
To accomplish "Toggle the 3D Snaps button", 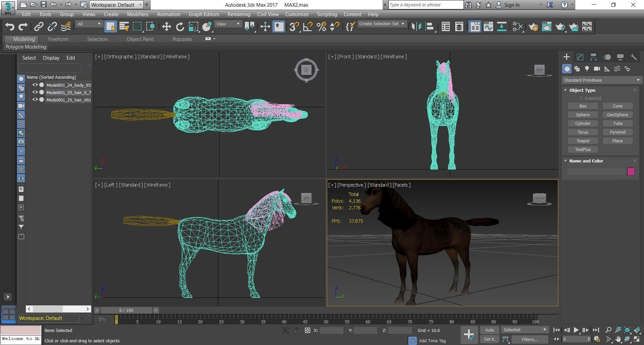I will coord(294,27).
